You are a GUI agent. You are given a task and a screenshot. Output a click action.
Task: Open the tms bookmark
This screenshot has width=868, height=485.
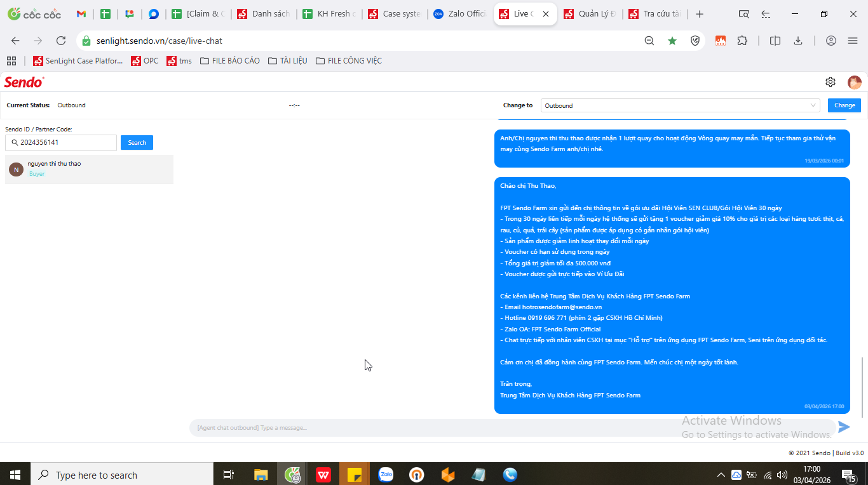(179, 61)
